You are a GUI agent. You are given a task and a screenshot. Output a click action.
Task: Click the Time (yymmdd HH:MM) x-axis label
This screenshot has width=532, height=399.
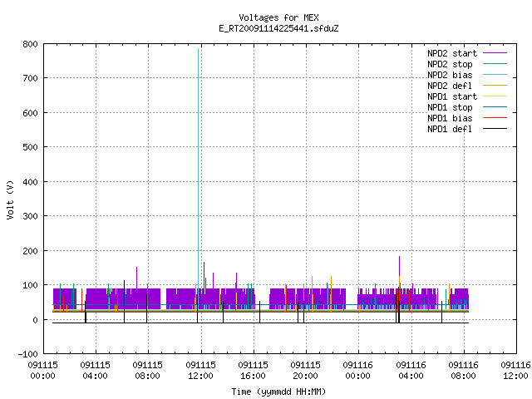(278, 392)
